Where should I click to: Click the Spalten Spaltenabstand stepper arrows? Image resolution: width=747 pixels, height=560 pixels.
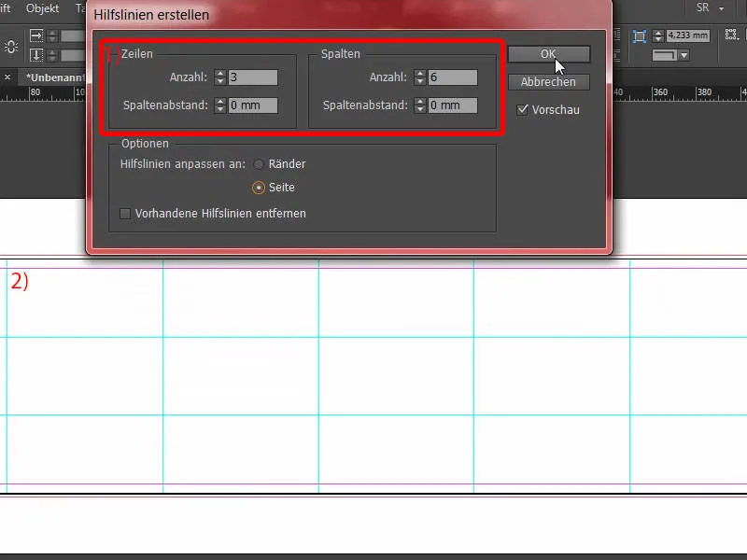[x=419, y=105]
